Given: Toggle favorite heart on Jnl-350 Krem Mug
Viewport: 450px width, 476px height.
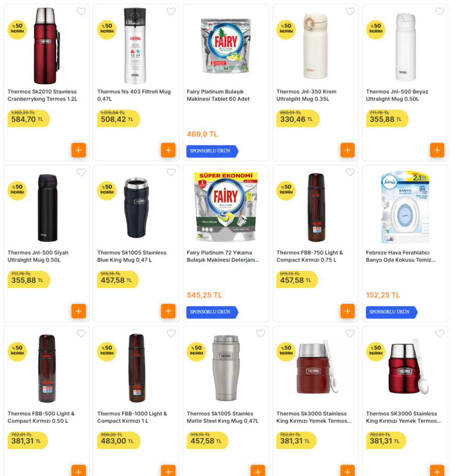Looking at the screenshot, I should coord(350,12).
